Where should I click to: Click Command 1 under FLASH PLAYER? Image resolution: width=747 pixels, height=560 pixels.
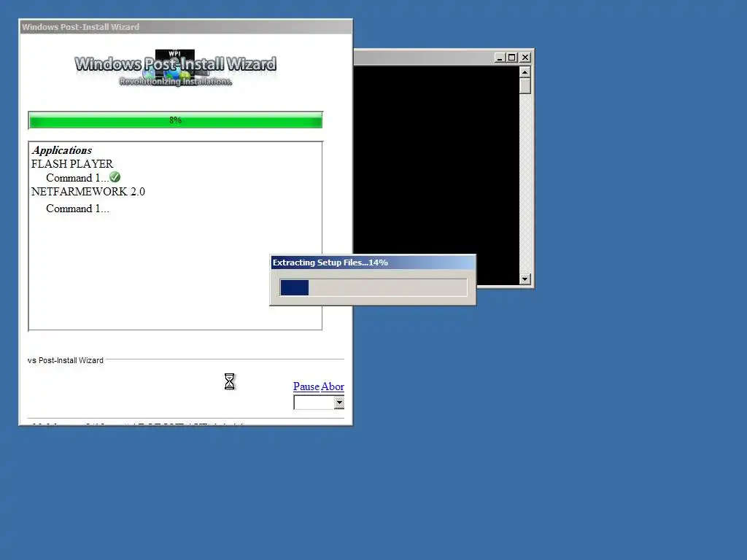77,178
